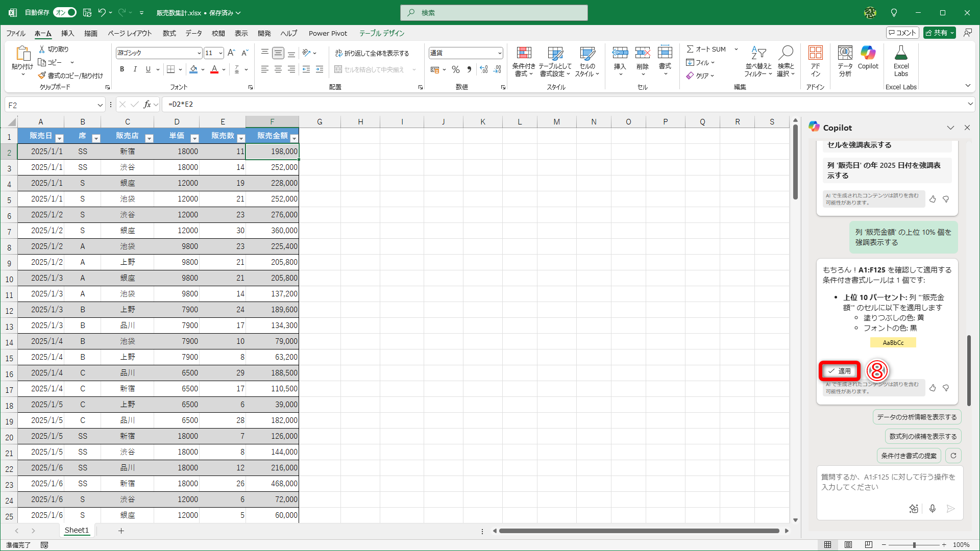Open the 販売店 column filter dropdown
The width and height of the screenshot is (980, 551).
(149, 138)
